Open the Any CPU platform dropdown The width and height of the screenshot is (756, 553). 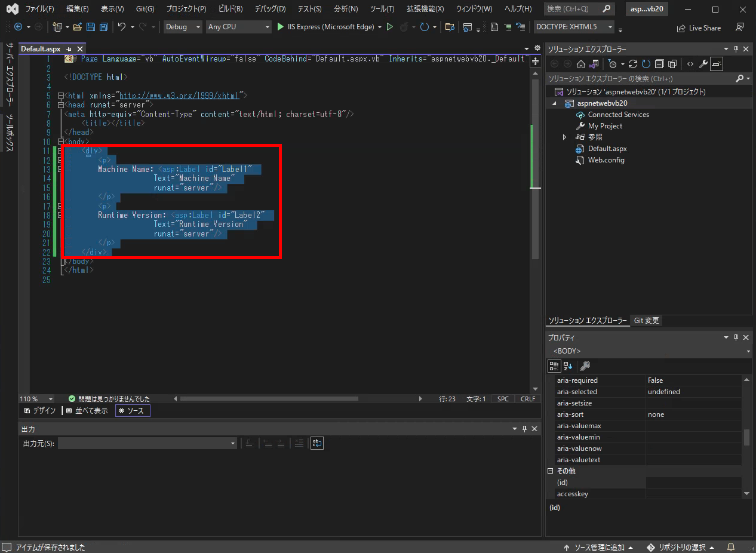tap(238, 27)
